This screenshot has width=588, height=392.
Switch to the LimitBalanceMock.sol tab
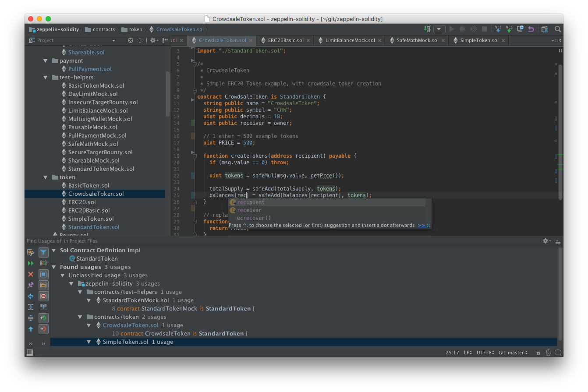(350, 40)
